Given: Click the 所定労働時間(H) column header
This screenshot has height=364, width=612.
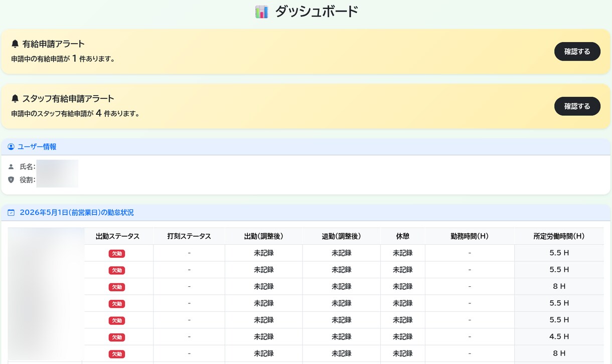Looking at the screenshot, I should (x=559, y=236).
